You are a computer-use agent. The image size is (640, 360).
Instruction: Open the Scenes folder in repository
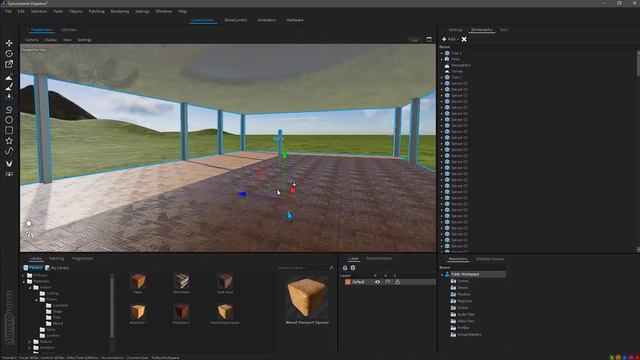[x=463, y=281]
